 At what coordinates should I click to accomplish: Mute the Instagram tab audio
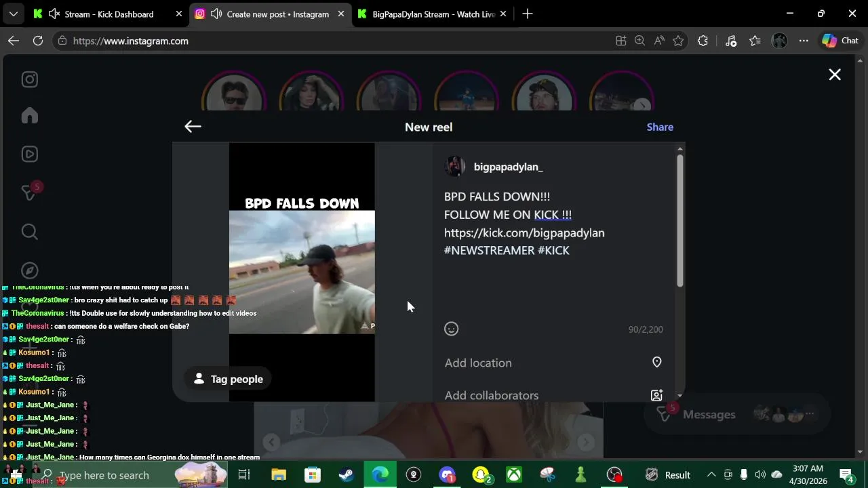(x=216, y=14)
